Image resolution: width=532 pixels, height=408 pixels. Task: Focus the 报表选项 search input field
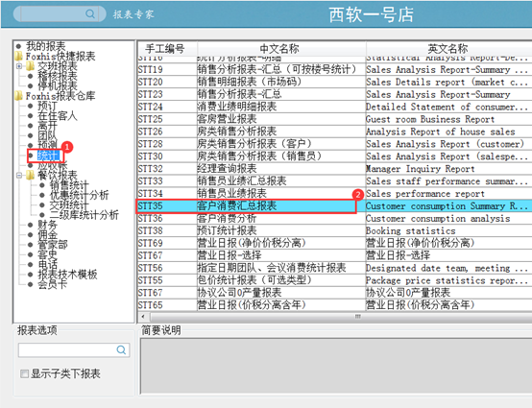click(x=67, y=349)
